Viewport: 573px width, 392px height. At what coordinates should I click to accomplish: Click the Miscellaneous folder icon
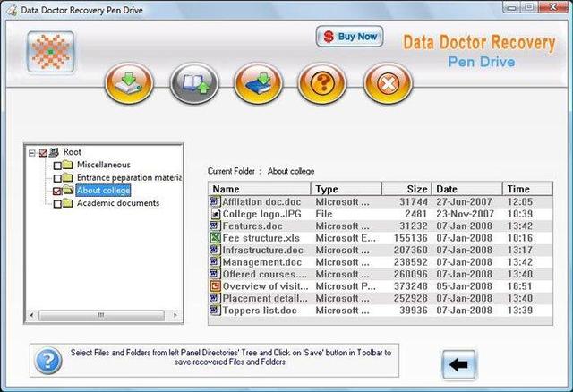pyautogui.click(x=68, y=165)
